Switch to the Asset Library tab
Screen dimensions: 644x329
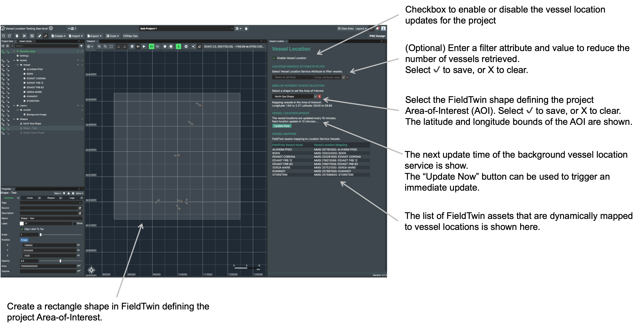[26, 41]
